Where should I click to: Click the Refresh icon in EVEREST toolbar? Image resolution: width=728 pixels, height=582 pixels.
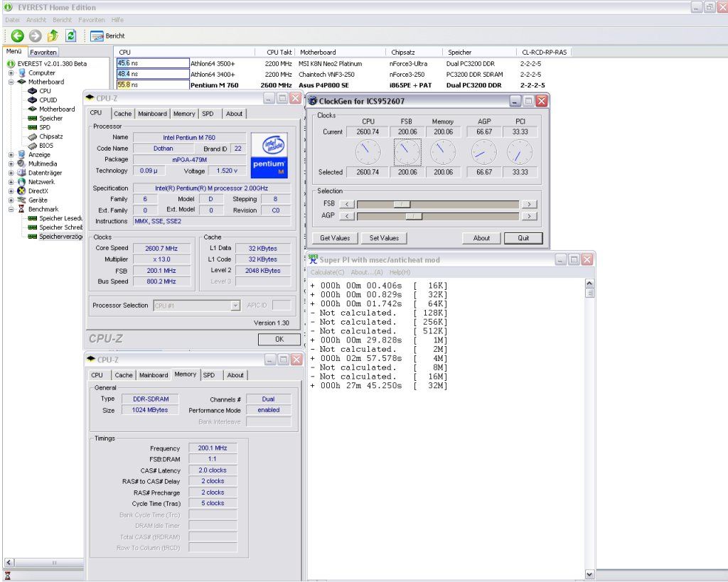pos(70,36)
